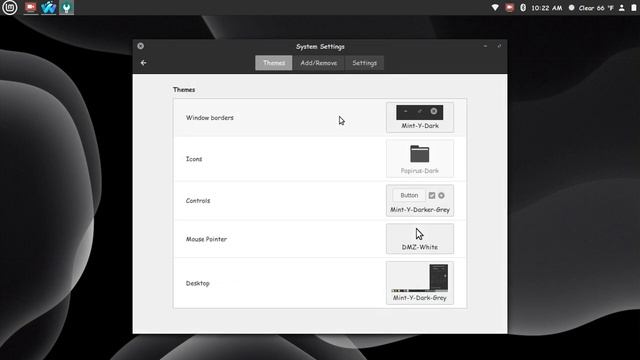Close the System Settings window
Viewport: 640px width, 360px height.
pos(140,46)
